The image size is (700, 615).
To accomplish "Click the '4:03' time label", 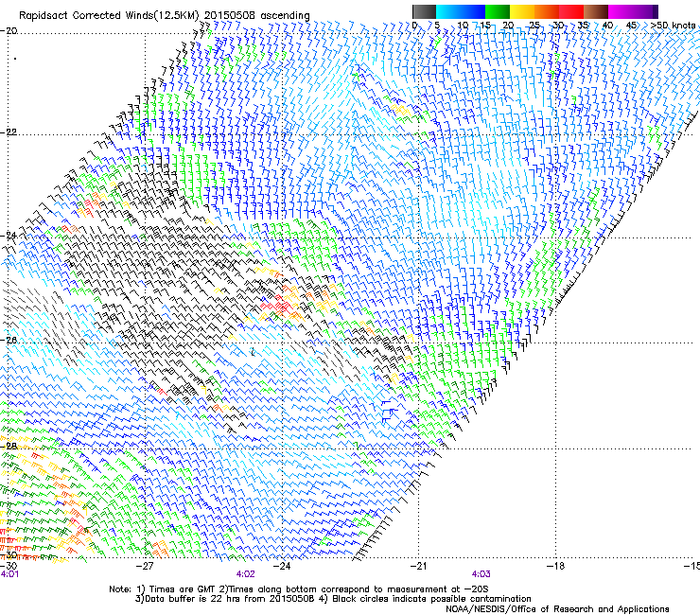I will pos(481,574).
